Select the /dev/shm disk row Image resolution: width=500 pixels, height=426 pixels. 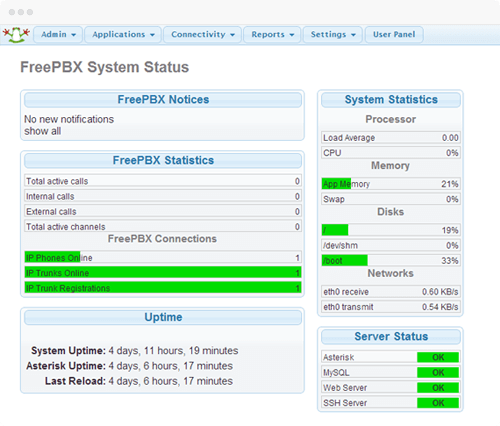click(x=391, y=245)
